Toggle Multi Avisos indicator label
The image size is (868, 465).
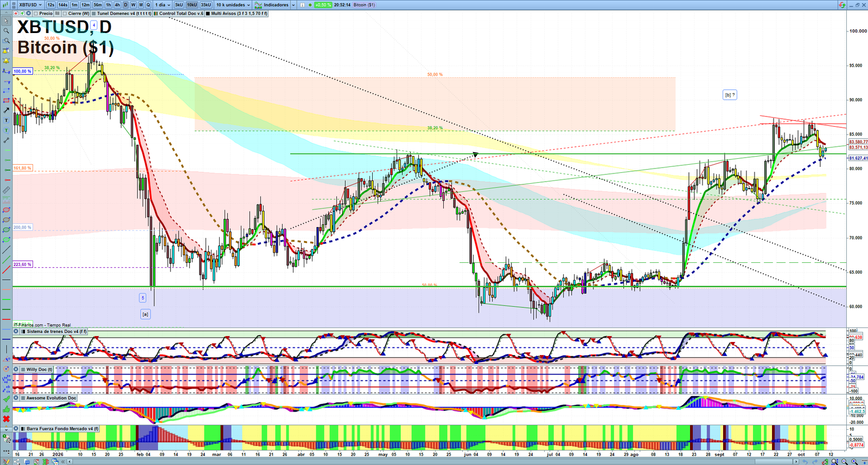coord(237,14)
